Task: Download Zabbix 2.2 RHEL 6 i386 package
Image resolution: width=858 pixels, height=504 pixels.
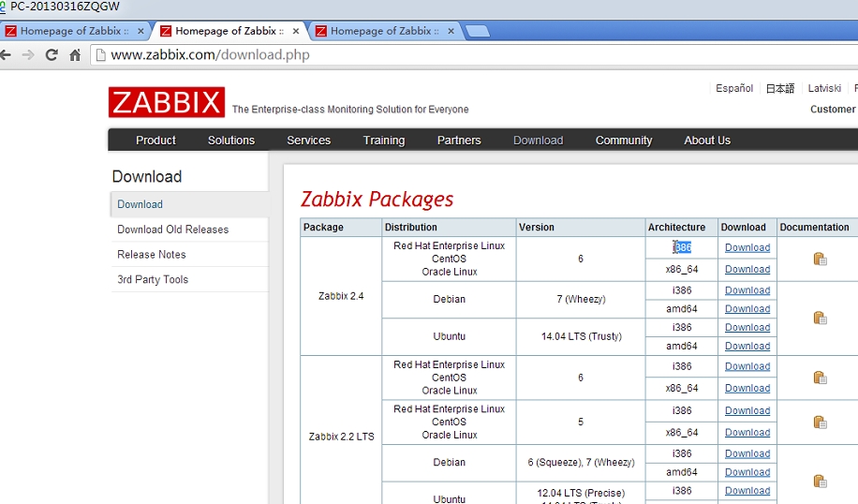Action: [747, 366]
